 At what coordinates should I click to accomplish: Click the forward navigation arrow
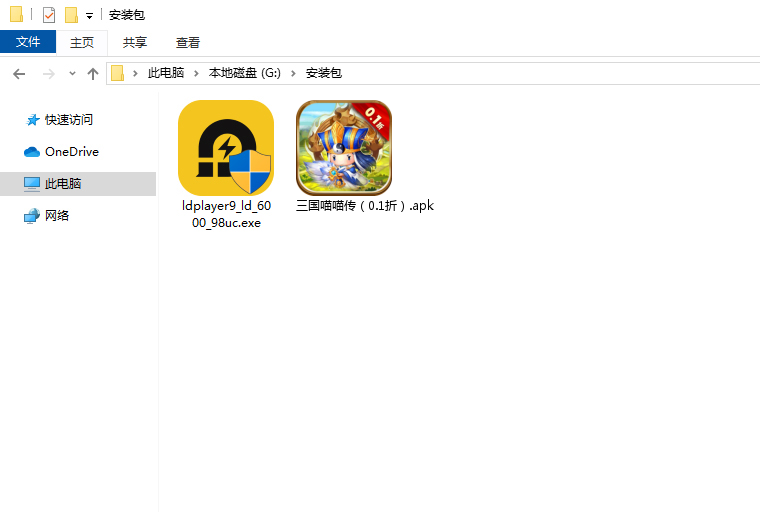(x=48, y=74)
